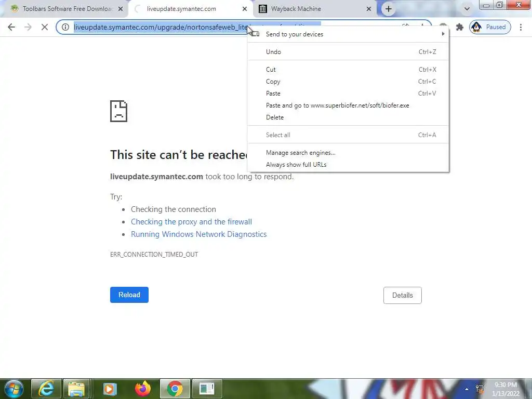Click the sad page error icon
This screenshot has width=532, height=399.
tap(119, 111)
